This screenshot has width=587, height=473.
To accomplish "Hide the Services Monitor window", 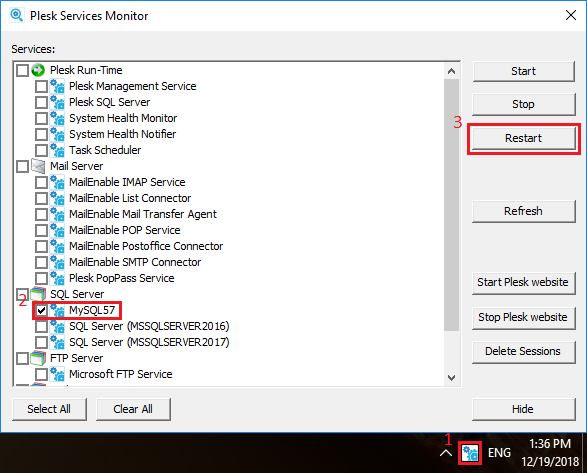I will [523, 409].
